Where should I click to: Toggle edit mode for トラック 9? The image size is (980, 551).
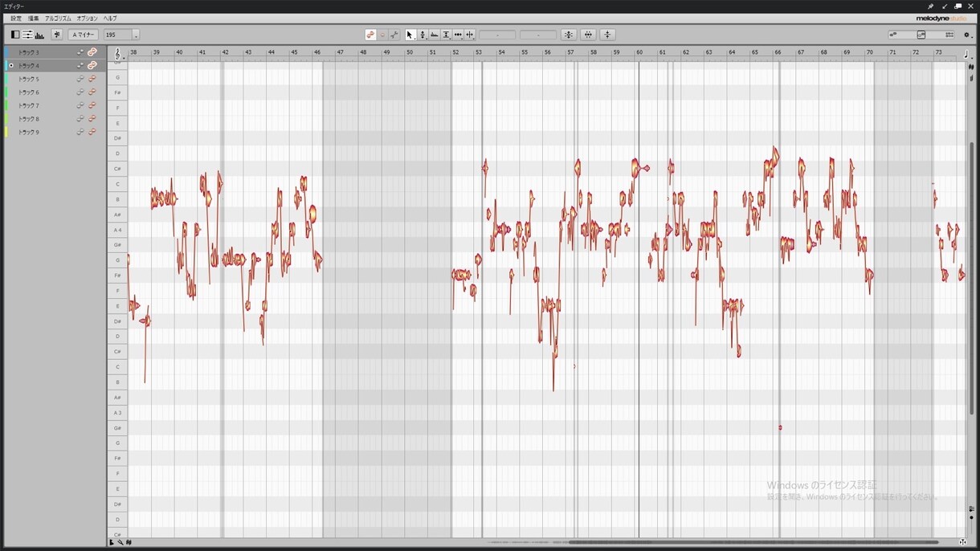92,132
